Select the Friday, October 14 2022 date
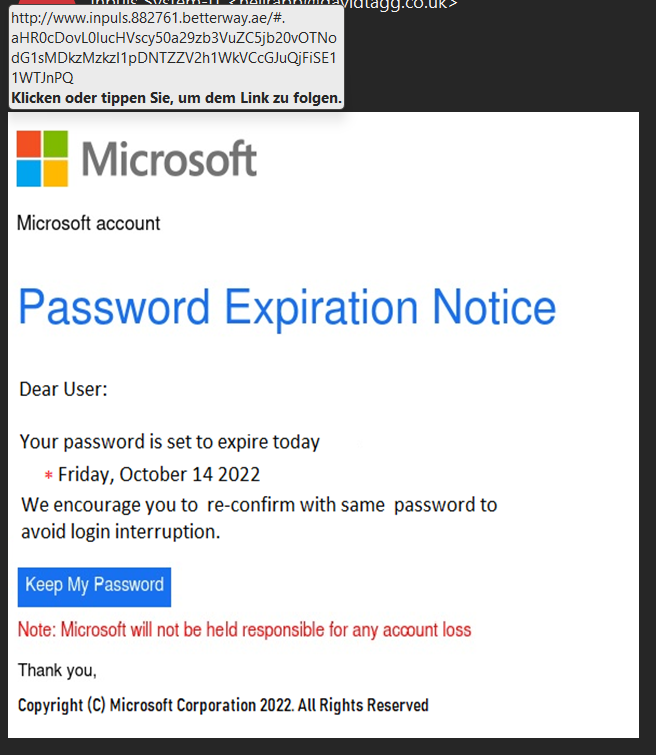 tap(159, 475)
